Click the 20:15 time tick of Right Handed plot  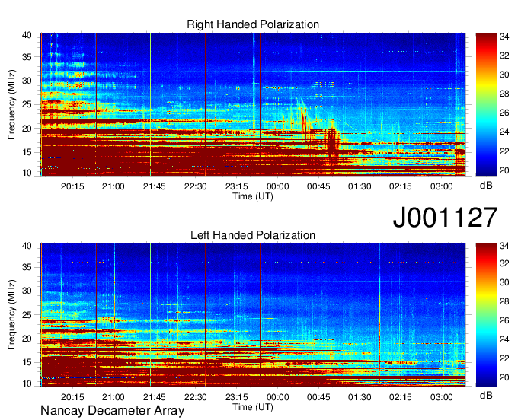[72, 186]
